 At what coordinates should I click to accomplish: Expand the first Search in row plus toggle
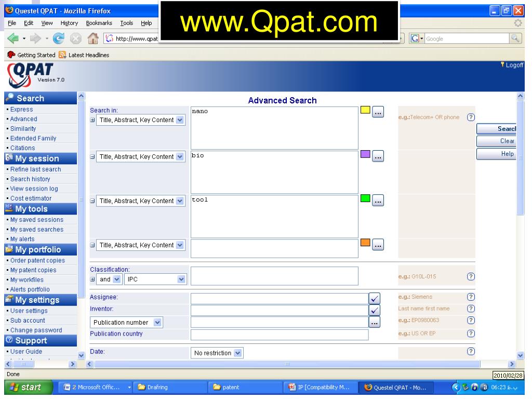click(92, 120)
